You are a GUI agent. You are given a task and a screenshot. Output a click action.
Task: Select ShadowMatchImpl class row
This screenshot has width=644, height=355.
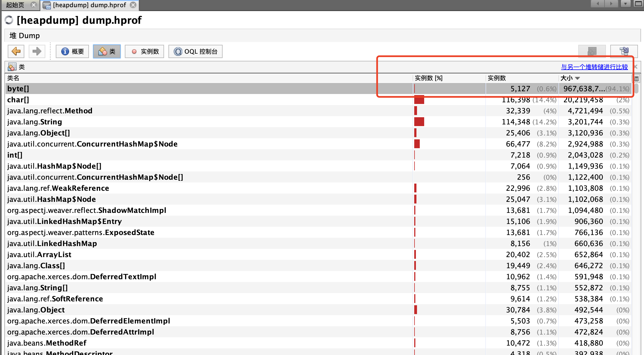(318, 210)
